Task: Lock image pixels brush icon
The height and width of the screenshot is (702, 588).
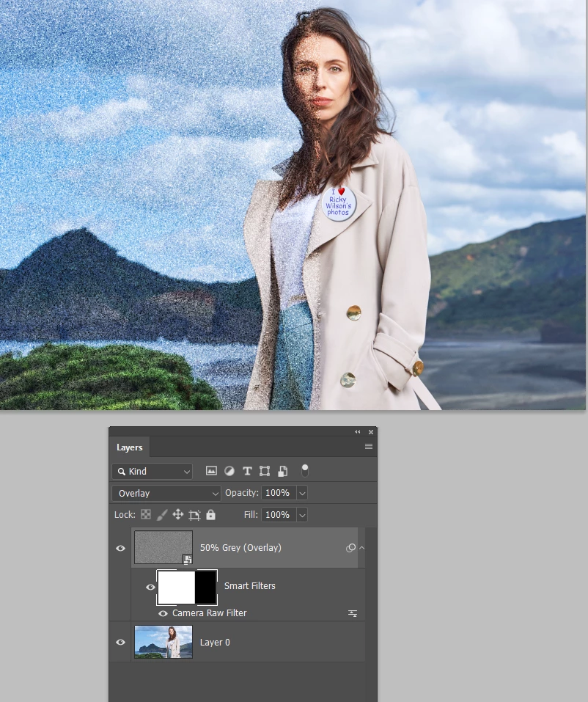Action: coord(161,514)
